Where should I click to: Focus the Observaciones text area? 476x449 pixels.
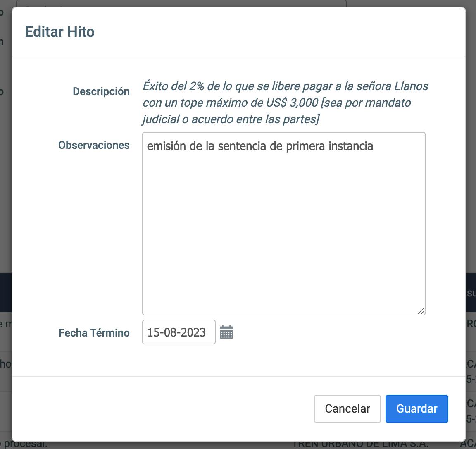[x=283, y=223]
